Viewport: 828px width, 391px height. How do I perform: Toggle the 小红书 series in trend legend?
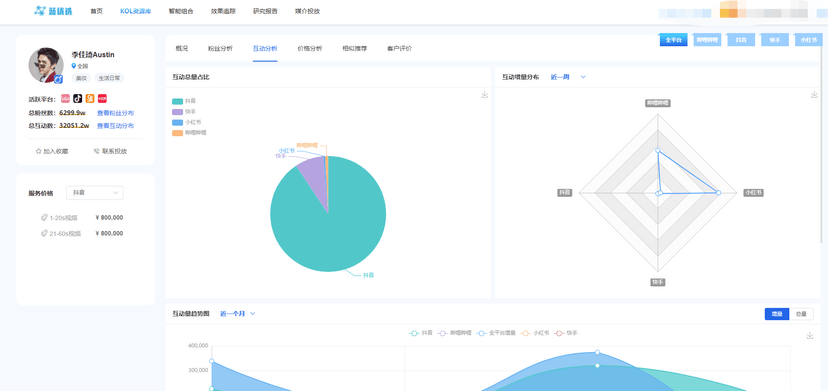point(535,333)
